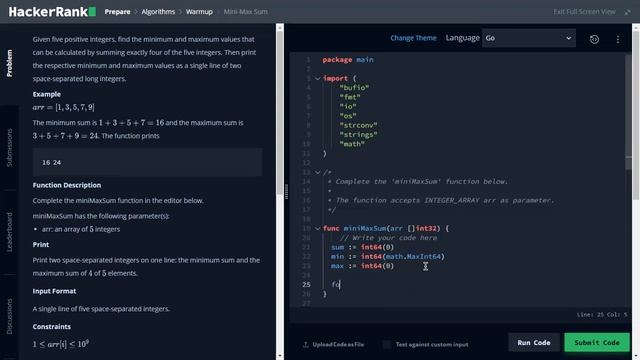Click the "math" import line
This screenshot has width=640, height=360.
tap(351, 144)
